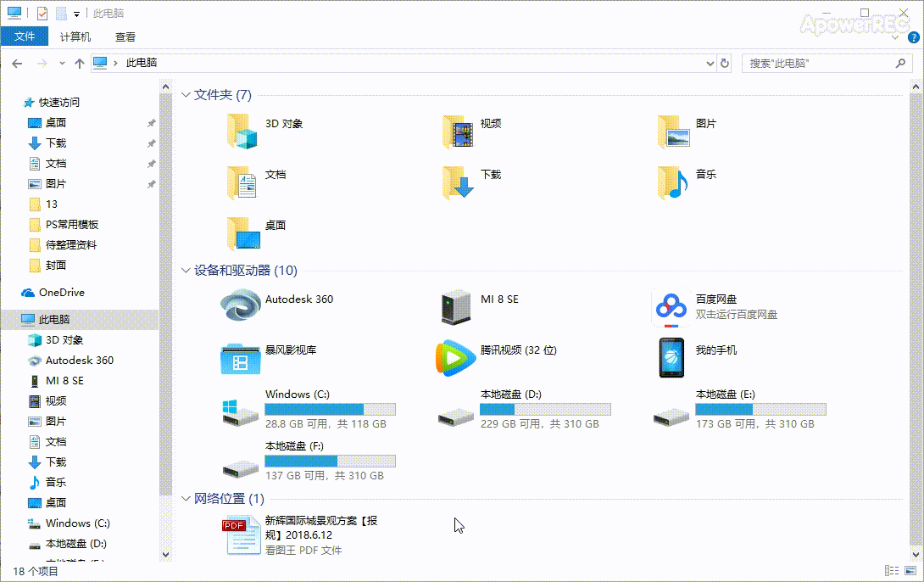The height and width of the screenshot is (582, 924).
Task: Switch to large icons view in status bar
Action: click(911, 571)
